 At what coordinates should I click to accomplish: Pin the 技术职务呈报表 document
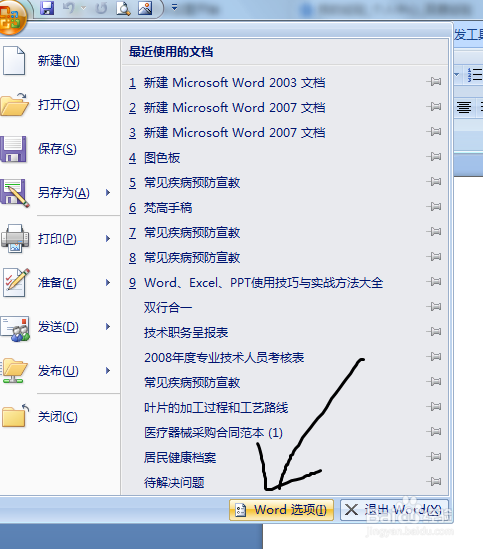click(x=434, y=332)
